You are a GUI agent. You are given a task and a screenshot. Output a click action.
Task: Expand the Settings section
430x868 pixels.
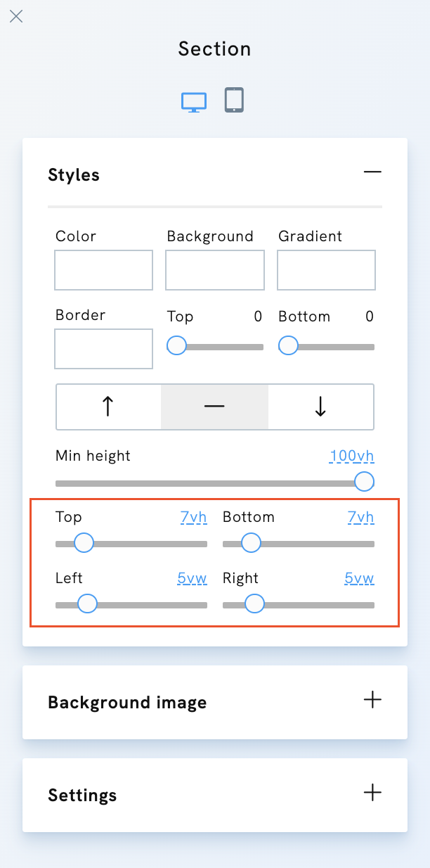click(x=372, y=792)
